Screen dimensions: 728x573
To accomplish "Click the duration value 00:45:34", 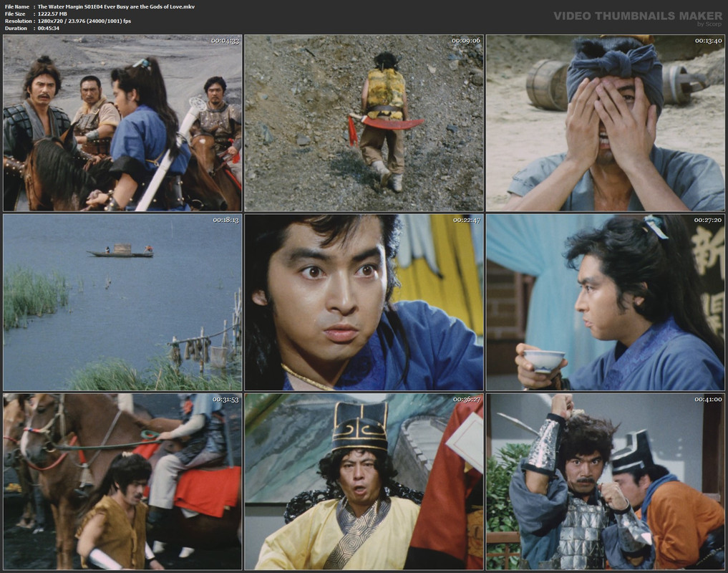I will point(48,29).
